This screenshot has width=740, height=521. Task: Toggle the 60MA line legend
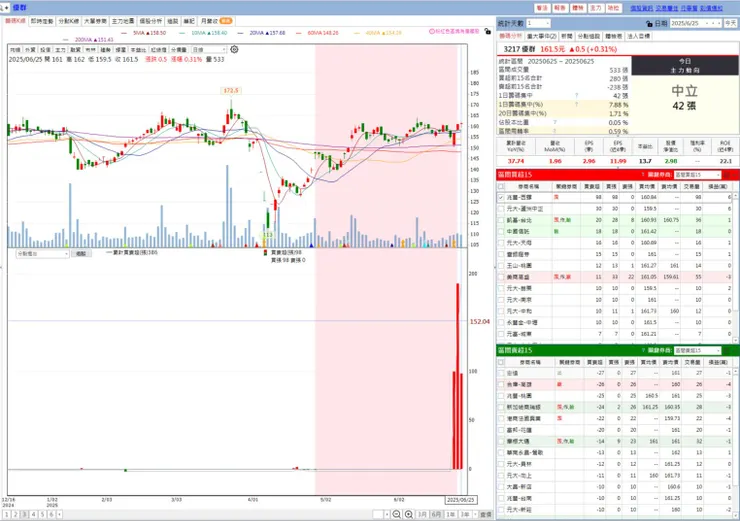(x=319, y=33)
